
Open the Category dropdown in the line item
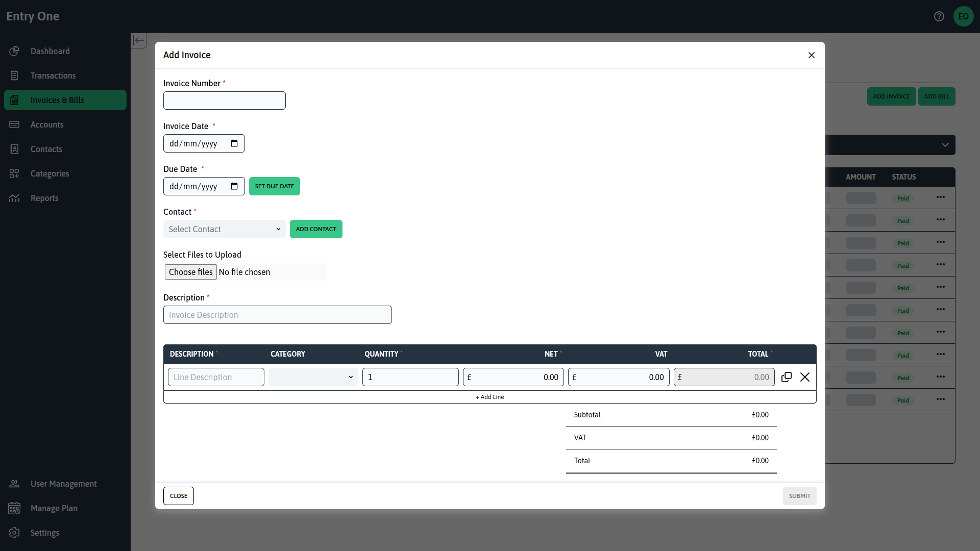click(313, 377)
